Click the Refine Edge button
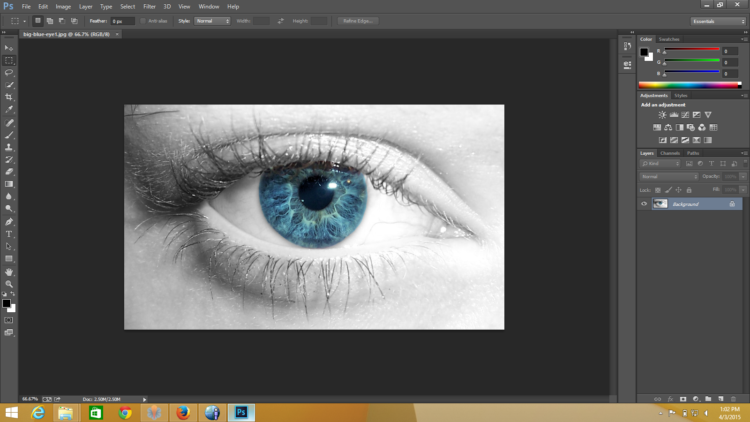Viewport: 750px width, 422px height. 358,21
